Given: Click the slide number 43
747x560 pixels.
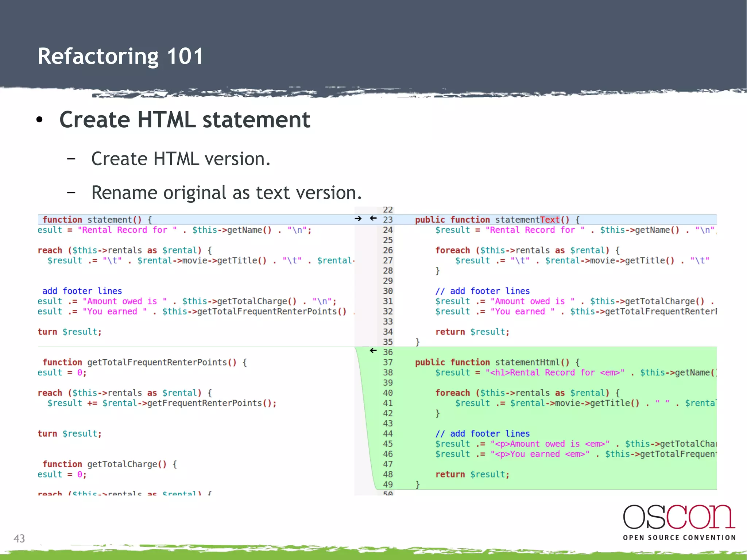Looking at the screenshot, I should tap(19, 538).
